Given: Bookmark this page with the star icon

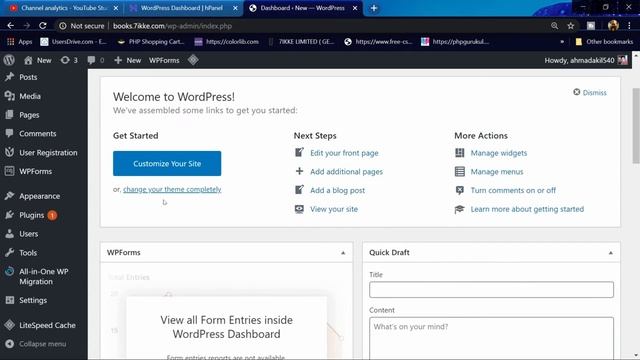Looking at the screenshot, I should [571, 26].
